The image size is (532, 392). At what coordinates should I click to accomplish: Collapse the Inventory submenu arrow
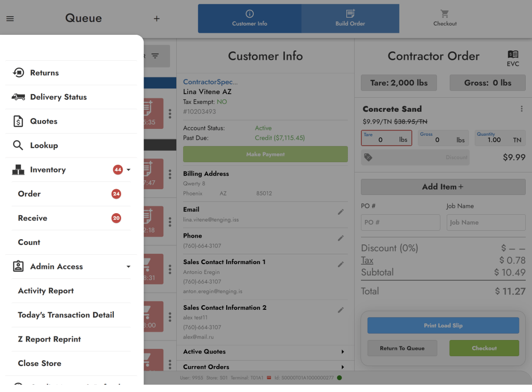(128, 170)
